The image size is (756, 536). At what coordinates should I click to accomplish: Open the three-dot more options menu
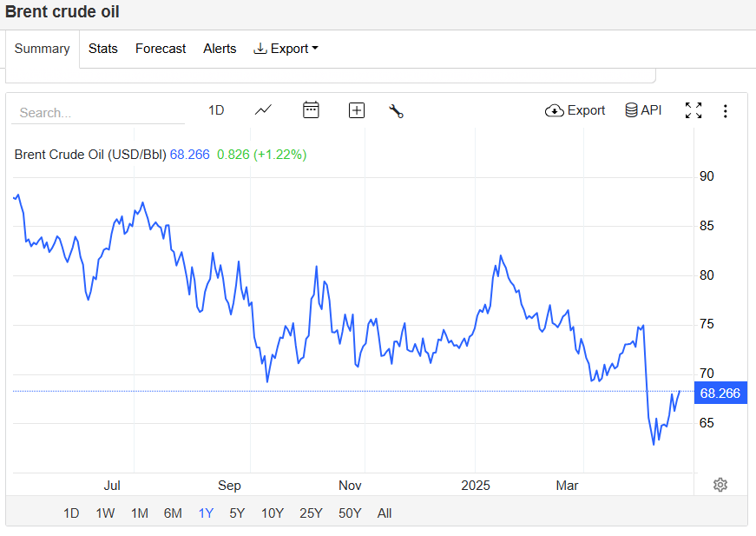click(726, 110)
